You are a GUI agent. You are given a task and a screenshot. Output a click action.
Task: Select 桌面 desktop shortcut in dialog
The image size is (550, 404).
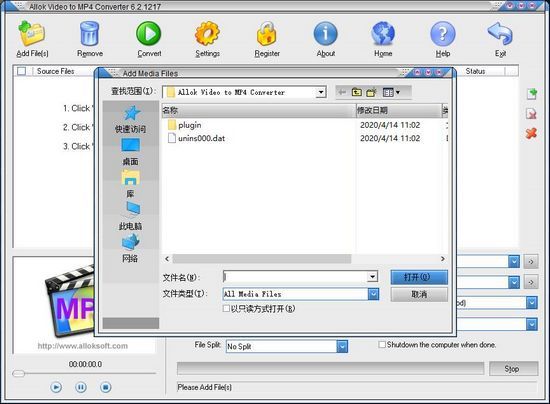coord(130,152)
